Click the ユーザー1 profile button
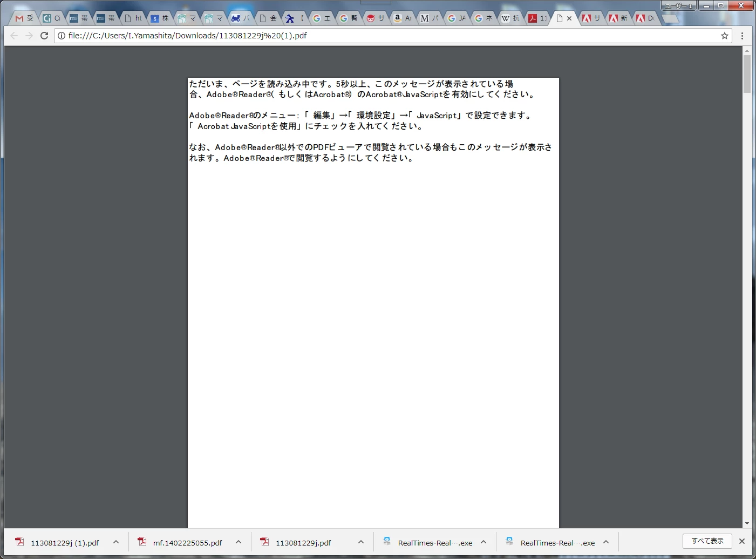 (x=678, y=5)
